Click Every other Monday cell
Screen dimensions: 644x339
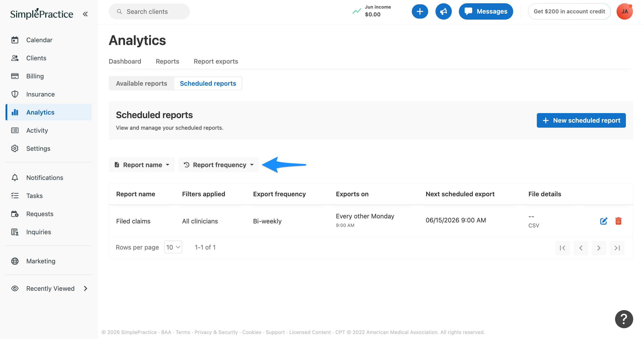[x=365, y=216]
